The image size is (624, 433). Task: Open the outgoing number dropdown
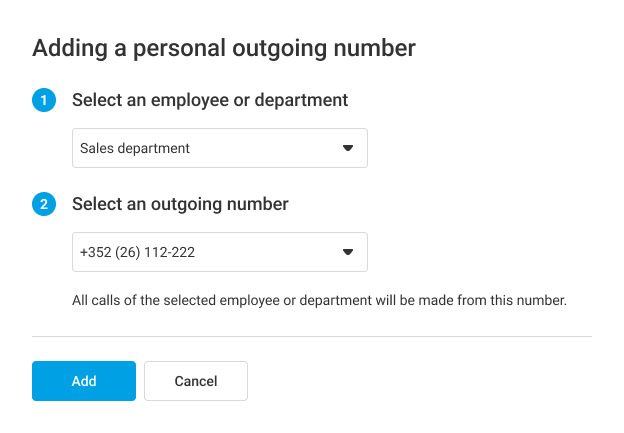pyautogui.click(x=220, y=252)
